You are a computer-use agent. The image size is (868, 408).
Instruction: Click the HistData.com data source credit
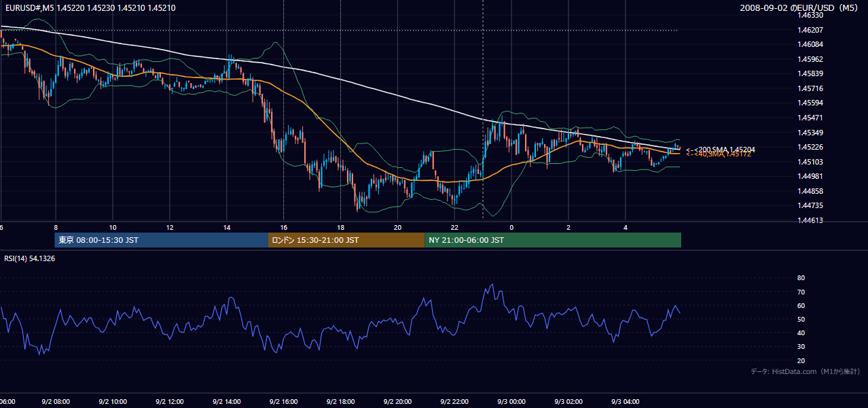(x=806, y=371)
